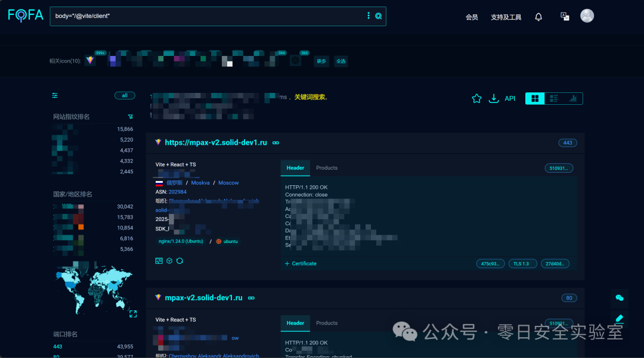Click the 关键词搜索 link
The image size is (644, 358).
(309, 97)
